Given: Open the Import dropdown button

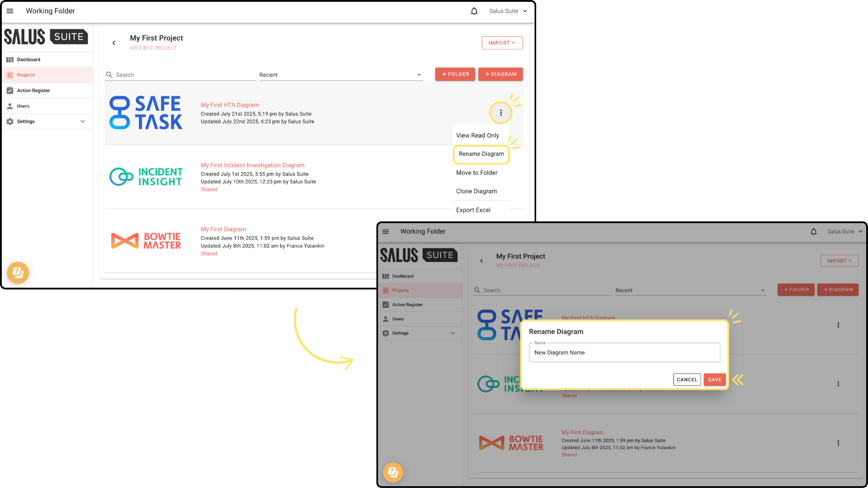Looking at the screenshot, I should 502,43.
